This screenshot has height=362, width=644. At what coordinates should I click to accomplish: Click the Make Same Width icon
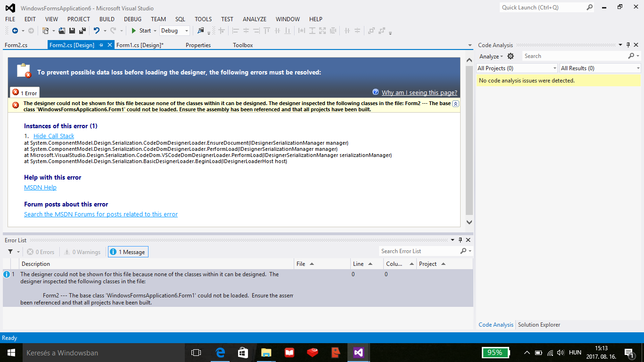[x=302, y=31]
